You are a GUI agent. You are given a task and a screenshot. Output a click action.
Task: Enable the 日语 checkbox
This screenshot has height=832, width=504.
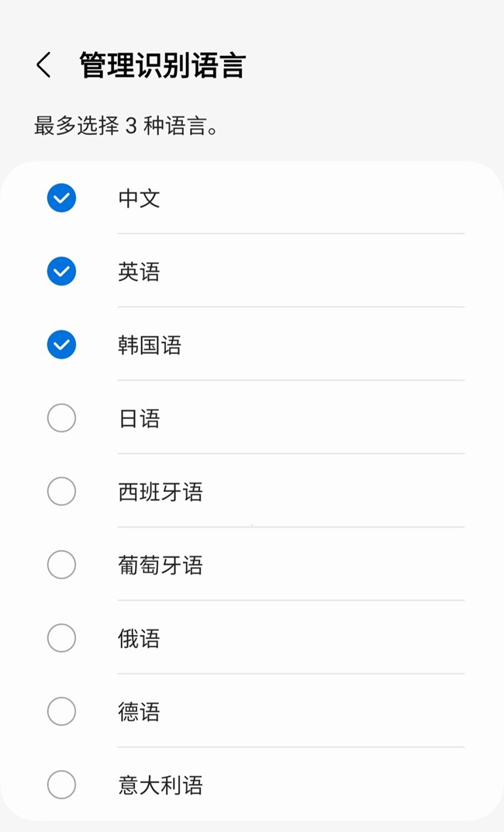click(x=61, y=418)
